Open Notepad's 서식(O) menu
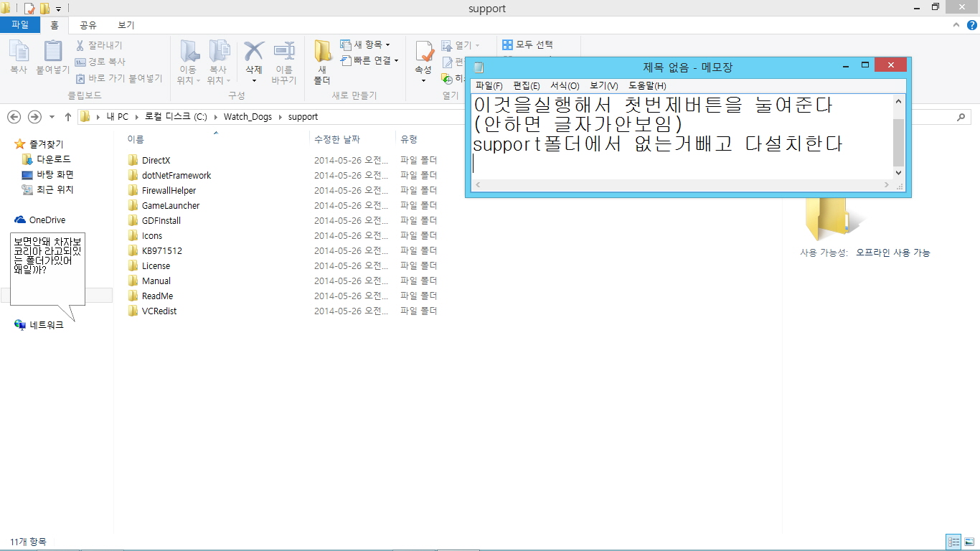This screenshot has width=980, height=551. coord(565,86)
